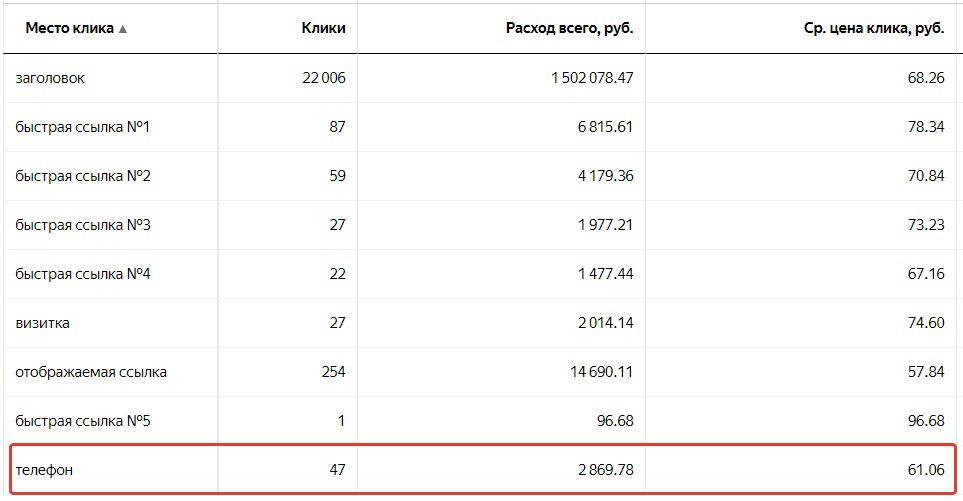Select the заголовок row label
Image resolution: width=963 pixels, height=501 pixels.
tap(50, 78)
